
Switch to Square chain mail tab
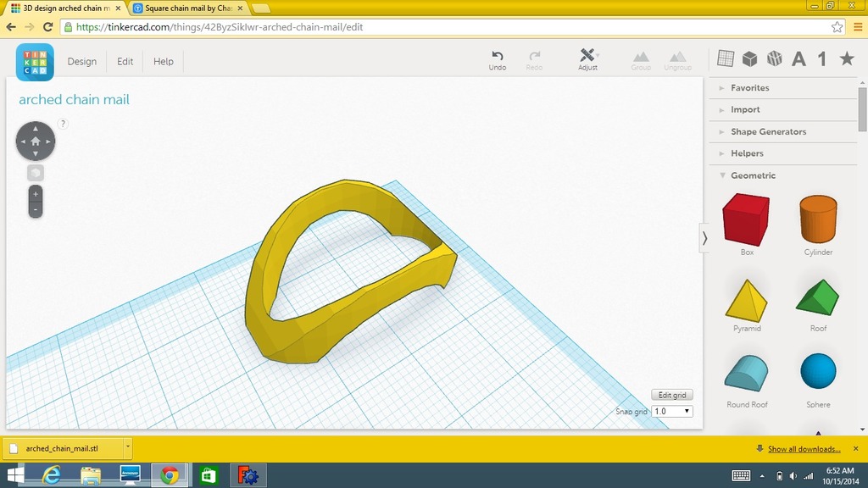pos(188,8)
